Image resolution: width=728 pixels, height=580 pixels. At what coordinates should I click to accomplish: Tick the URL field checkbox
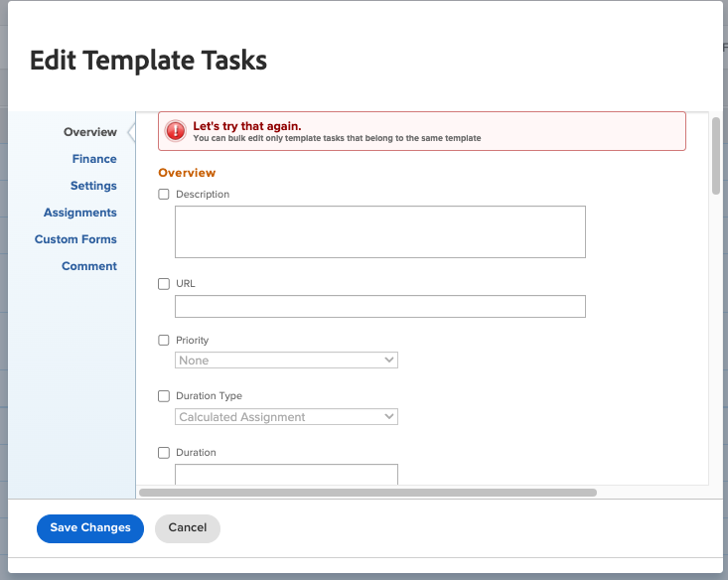coord(164,284)
